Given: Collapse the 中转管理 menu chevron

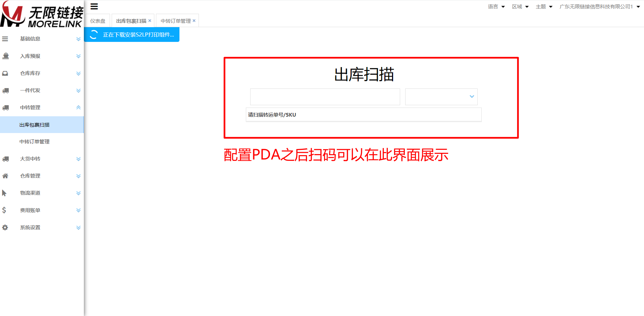Looking at the screenshot, I should click(x=78, y=108).
